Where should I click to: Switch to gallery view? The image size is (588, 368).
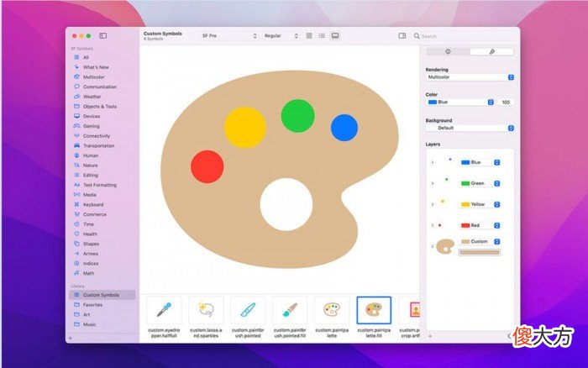335,35
